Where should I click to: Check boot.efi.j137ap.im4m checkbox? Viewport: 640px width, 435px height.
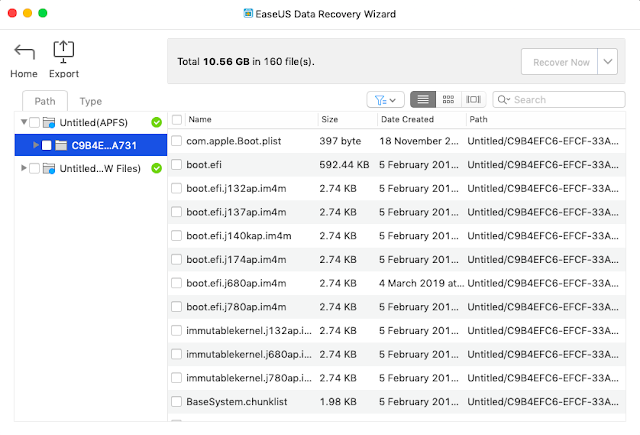(176, 212)
